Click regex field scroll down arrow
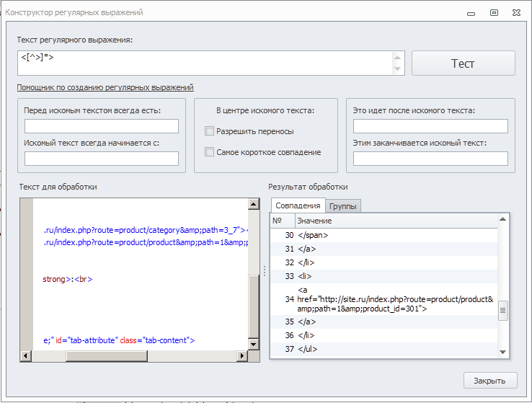The image size is (532, 403). [397, 69]
